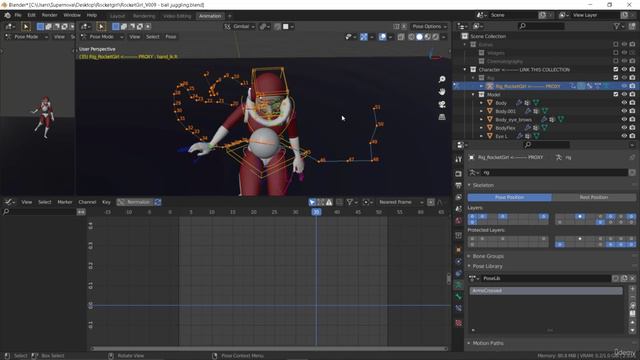
Task: Add a workspace with the plus tab
Action: pos(230,16)
